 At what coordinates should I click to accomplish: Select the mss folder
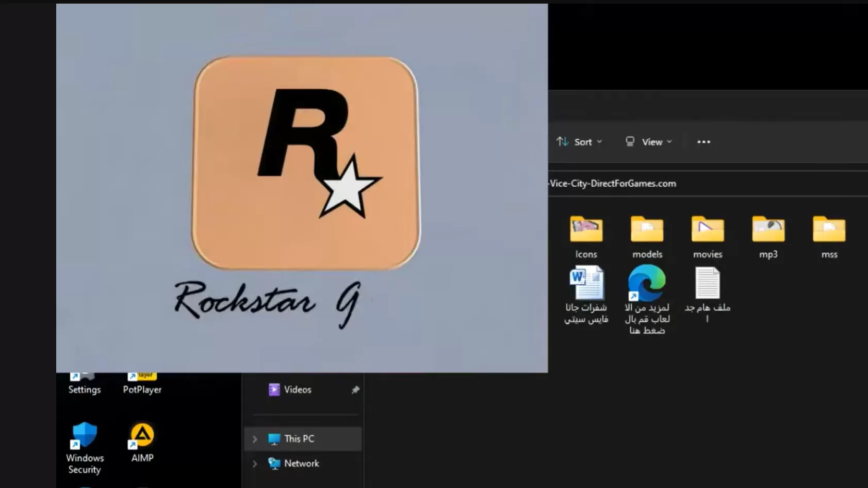(829, 237)
